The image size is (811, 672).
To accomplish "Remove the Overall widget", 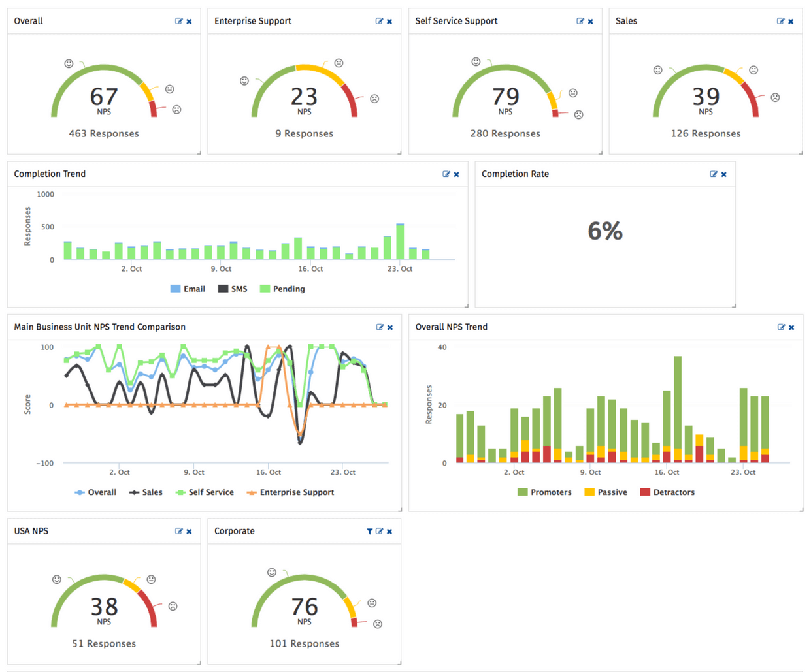I will [189, 22].
